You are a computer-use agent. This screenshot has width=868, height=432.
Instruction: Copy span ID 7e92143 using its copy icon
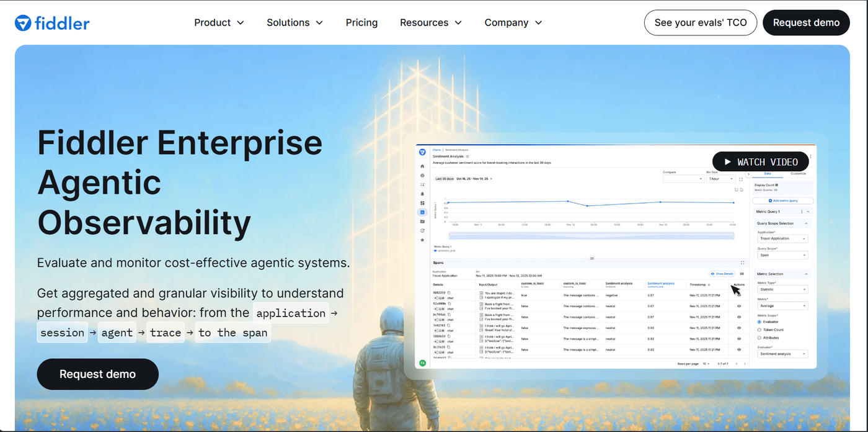(449, 325)
